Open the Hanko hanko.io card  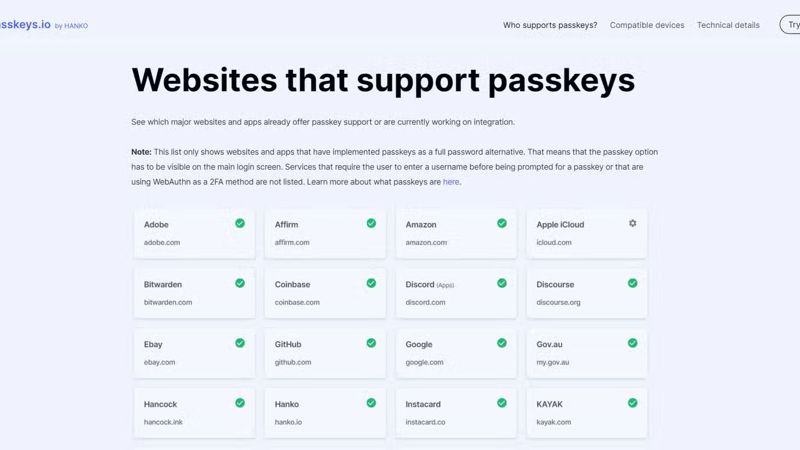click(325, 413)
